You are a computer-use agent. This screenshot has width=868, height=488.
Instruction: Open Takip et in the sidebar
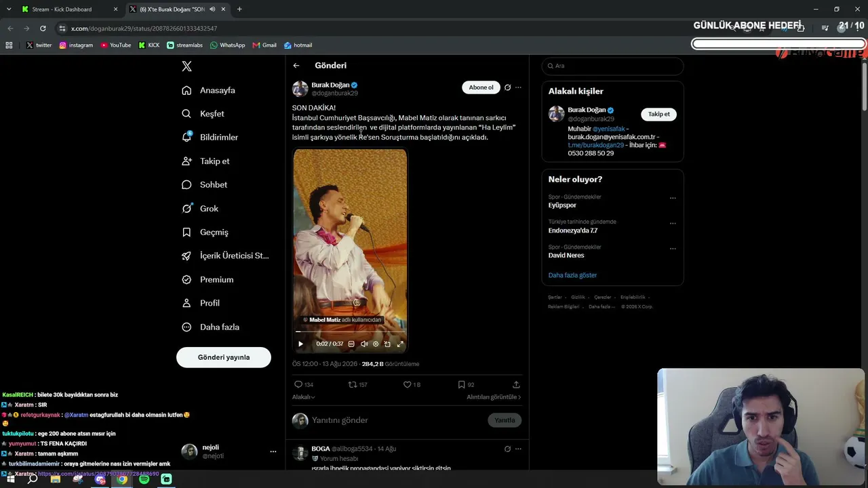click(x=205, y=161)
